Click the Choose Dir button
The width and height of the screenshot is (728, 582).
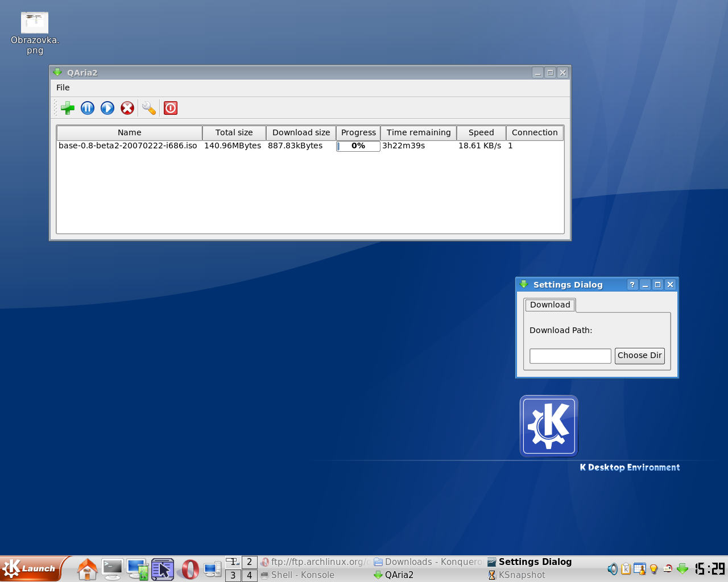click(640, 356)
